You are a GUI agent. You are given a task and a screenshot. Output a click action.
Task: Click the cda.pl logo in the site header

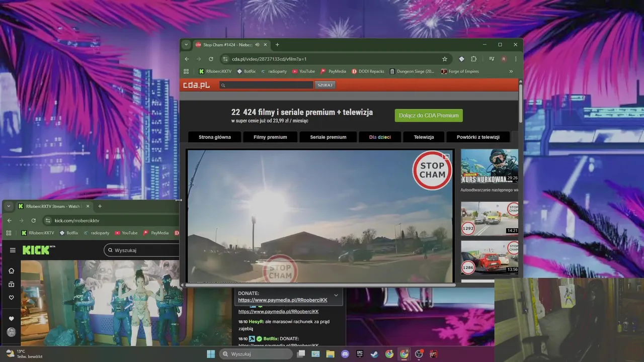point(196,85)
